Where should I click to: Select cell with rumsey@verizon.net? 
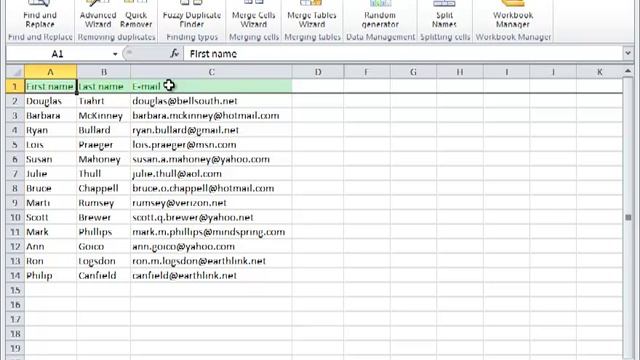coord(211,203)
